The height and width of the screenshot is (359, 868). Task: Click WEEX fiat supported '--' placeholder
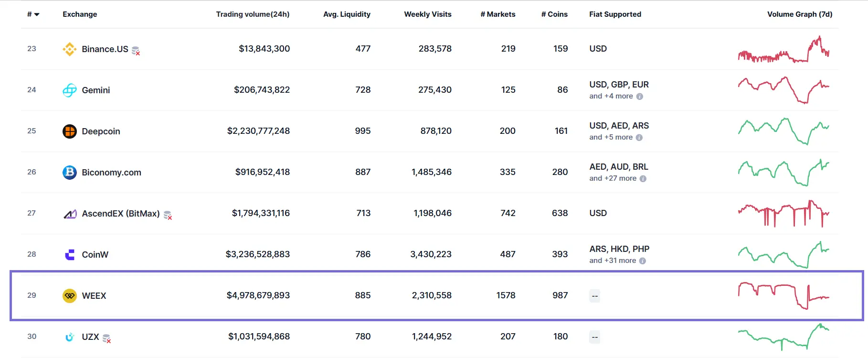point(594,296)
